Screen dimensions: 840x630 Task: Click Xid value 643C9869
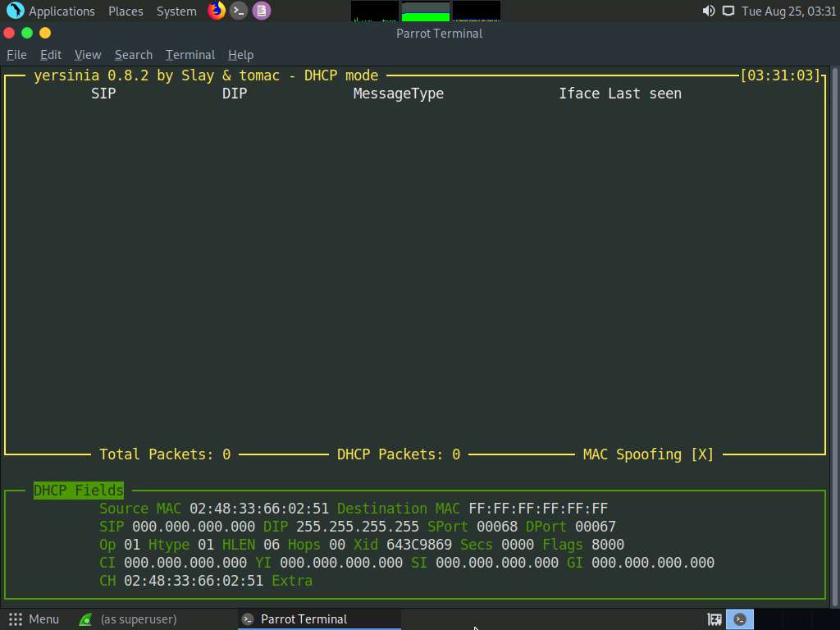[x=419, y=545]
